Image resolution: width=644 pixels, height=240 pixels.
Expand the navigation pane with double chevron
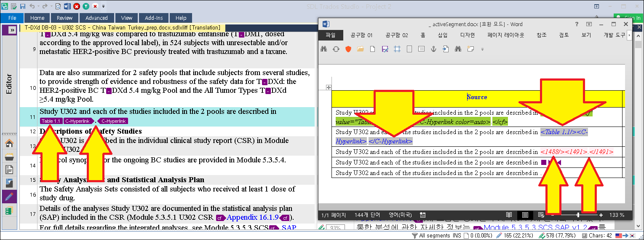[12, 30]
